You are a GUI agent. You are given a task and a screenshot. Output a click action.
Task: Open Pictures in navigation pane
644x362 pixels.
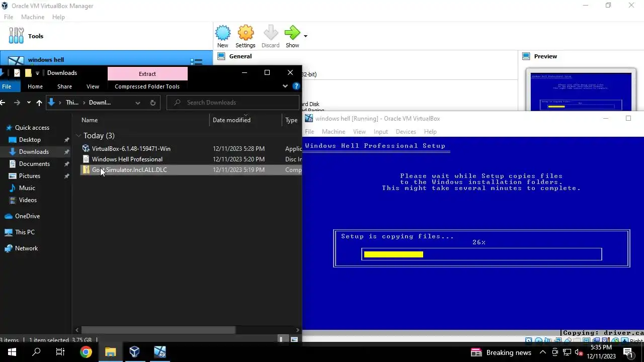click(29, 176)
